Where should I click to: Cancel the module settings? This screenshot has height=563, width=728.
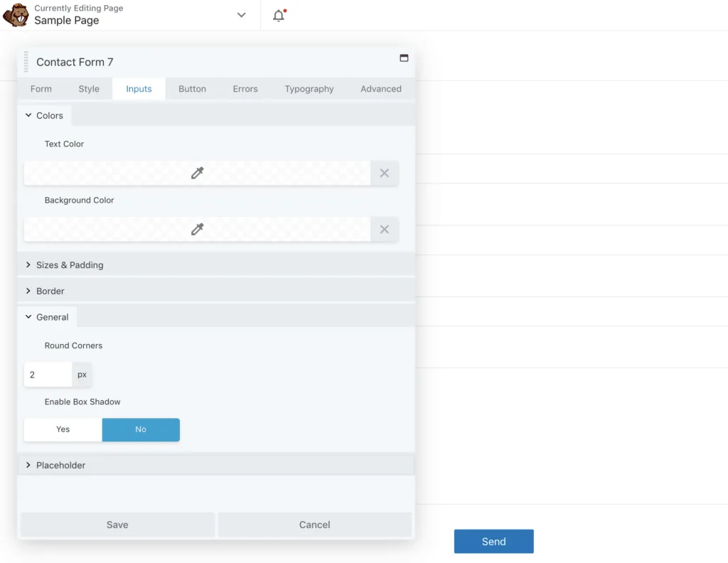click(315, 525)
